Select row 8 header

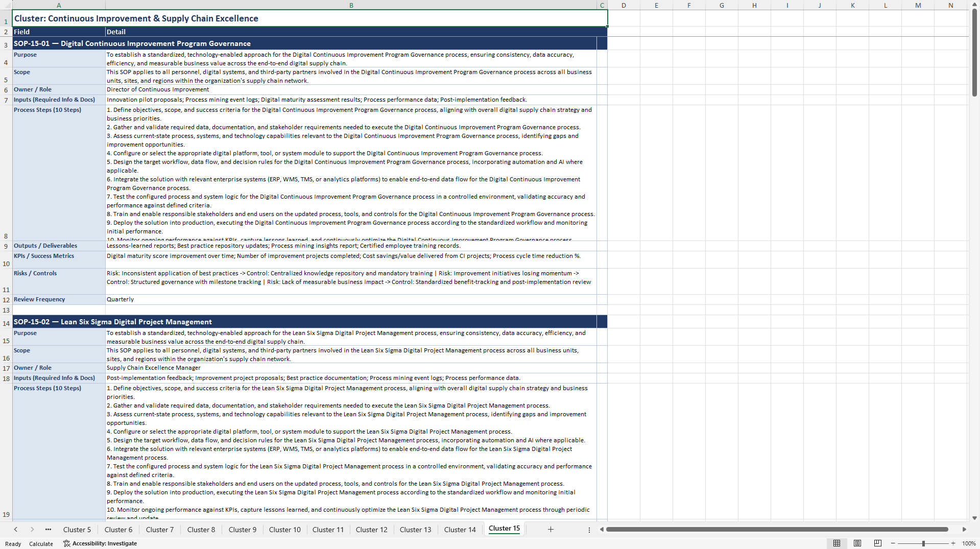pyautogui.click(x=6, y=173)
